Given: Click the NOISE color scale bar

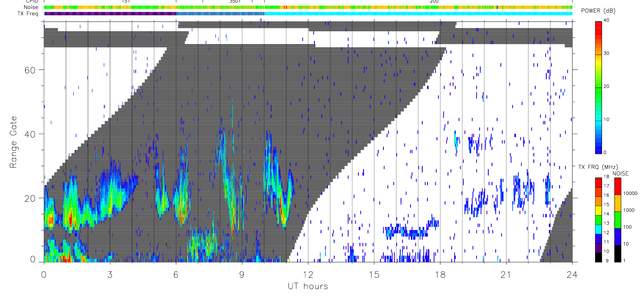Looking at the screenshot, I should [618, 220].
